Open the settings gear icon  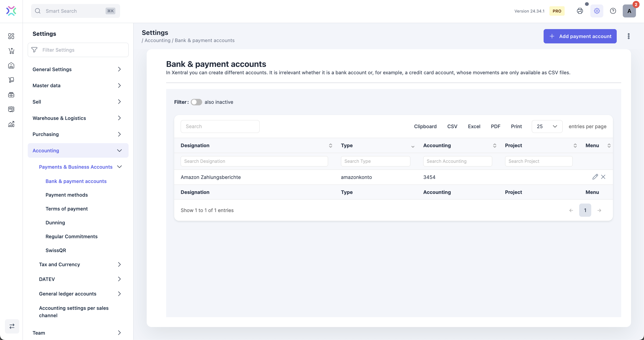click(x=597, y=11)
